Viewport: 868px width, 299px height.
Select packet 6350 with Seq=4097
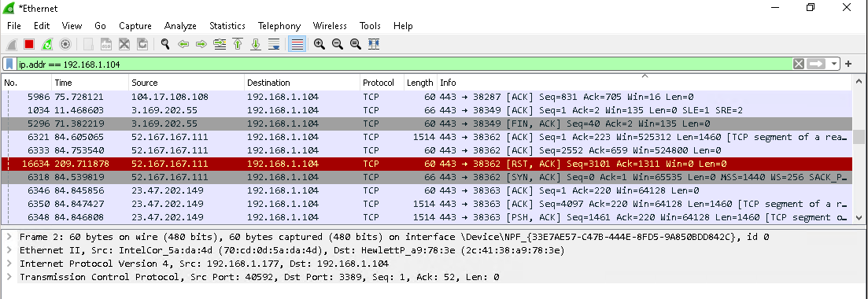click(427, 204)
